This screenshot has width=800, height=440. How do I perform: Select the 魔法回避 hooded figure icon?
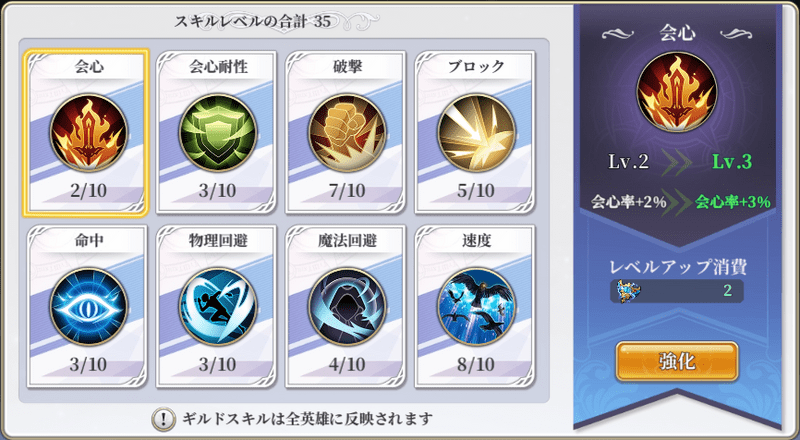(x=347, y=307)
